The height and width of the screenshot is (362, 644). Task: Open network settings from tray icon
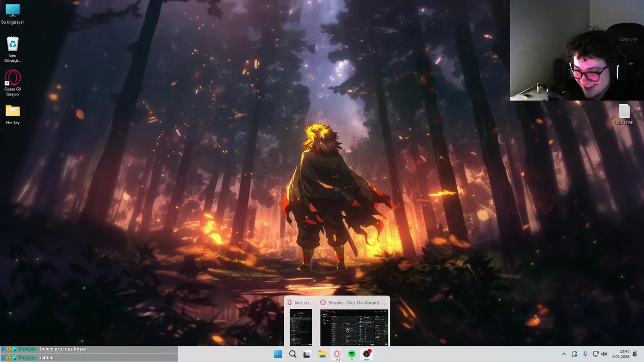[x=596, y=354]
